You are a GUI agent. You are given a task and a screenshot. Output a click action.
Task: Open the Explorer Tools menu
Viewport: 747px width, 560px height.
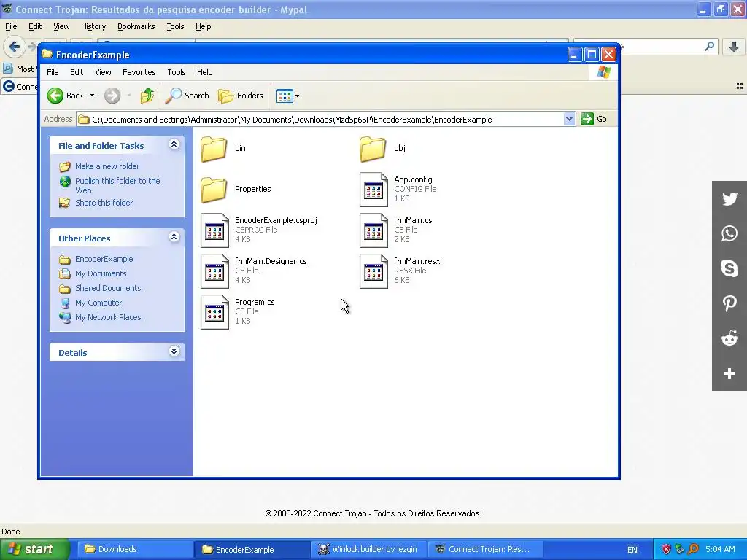pos(177,72)
